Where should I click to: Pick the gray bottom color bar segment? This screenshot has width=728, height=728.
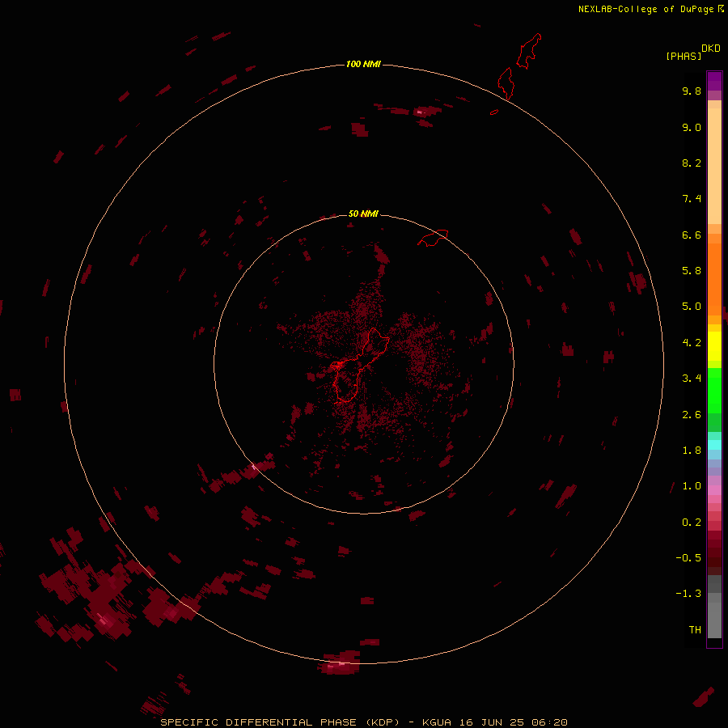pos(714,620)
